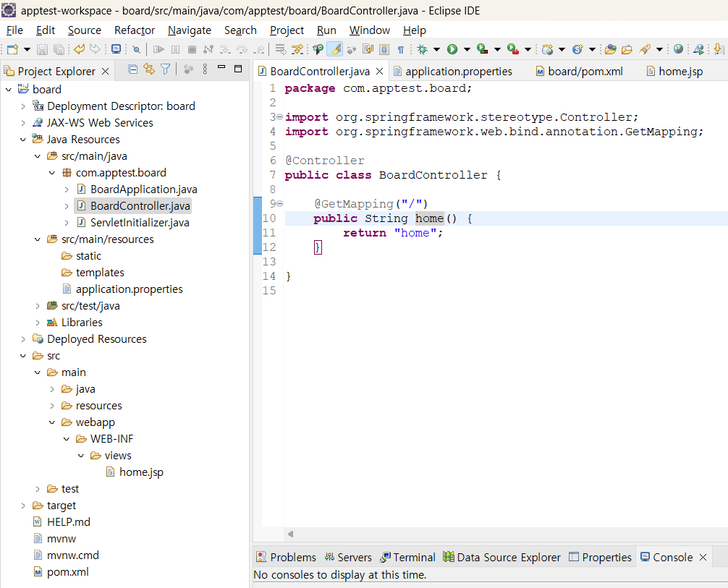Click the Suspend debug icon

176,49
